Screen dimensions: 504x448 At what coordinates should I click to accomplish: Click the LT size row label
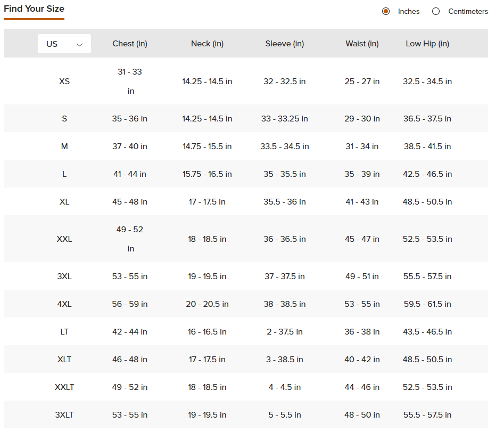pos(64,331)
